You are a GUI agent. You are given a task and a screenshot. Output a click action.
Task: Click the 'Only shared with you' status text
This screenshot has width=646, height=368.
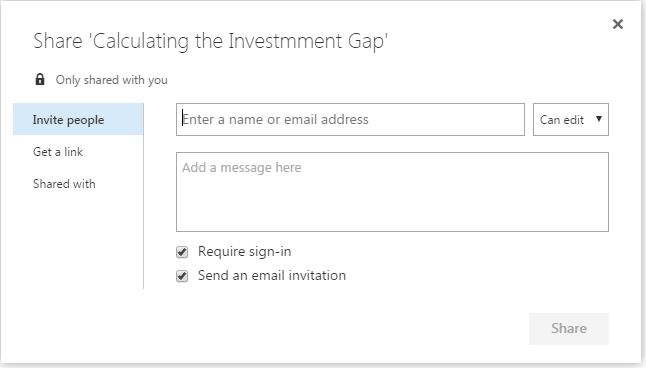click(x=112, y=80)
